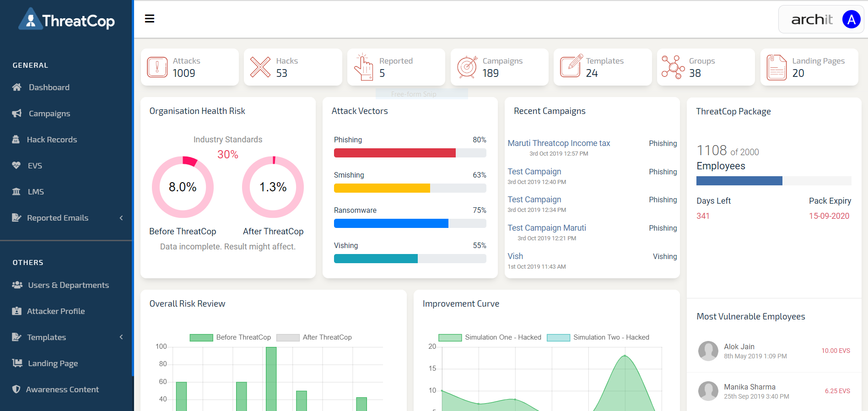Click the Attacks alert card icon
The height and width of the screenshot is (411, 868).
click(157, 67)
